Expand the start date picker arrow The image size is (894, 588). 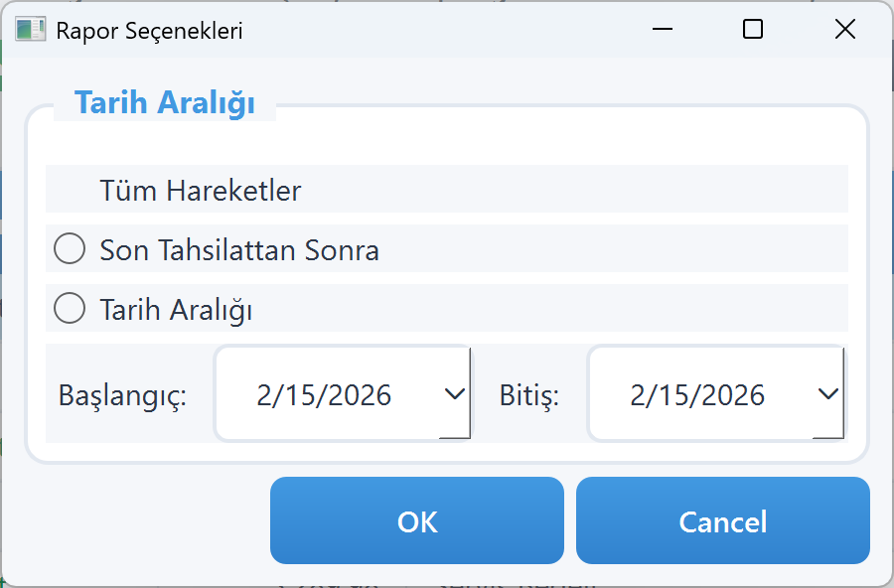[456, 393]
